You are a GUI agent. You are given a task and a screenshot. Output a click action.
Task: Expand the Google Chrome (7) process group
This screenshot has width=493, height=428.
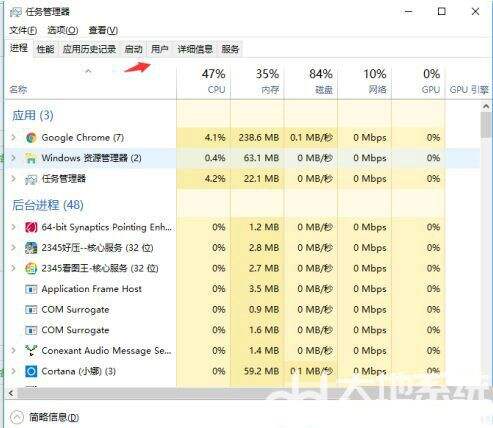pos(13,137)
